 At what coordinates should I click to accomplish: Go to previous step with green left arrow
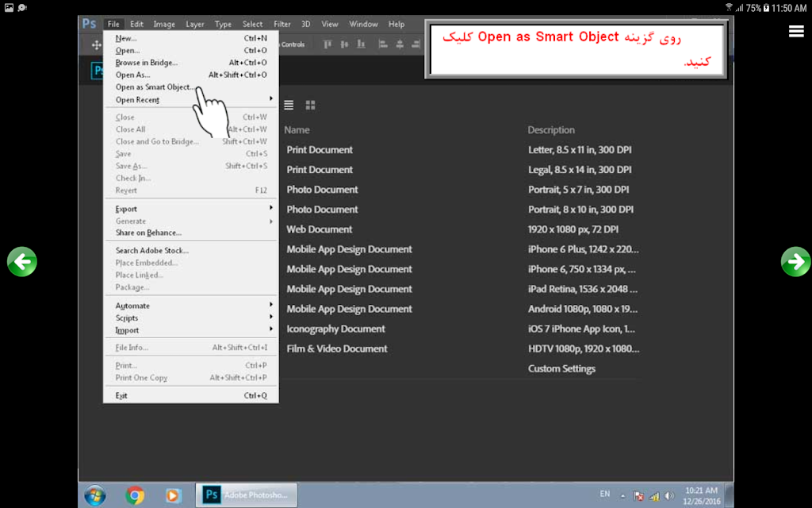coord(21,261)
